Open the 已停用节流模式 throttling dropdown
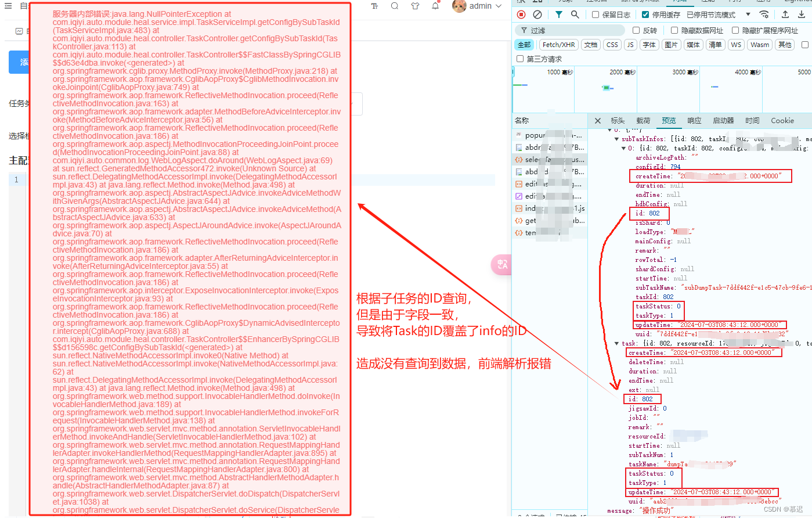 coord(718,15)
